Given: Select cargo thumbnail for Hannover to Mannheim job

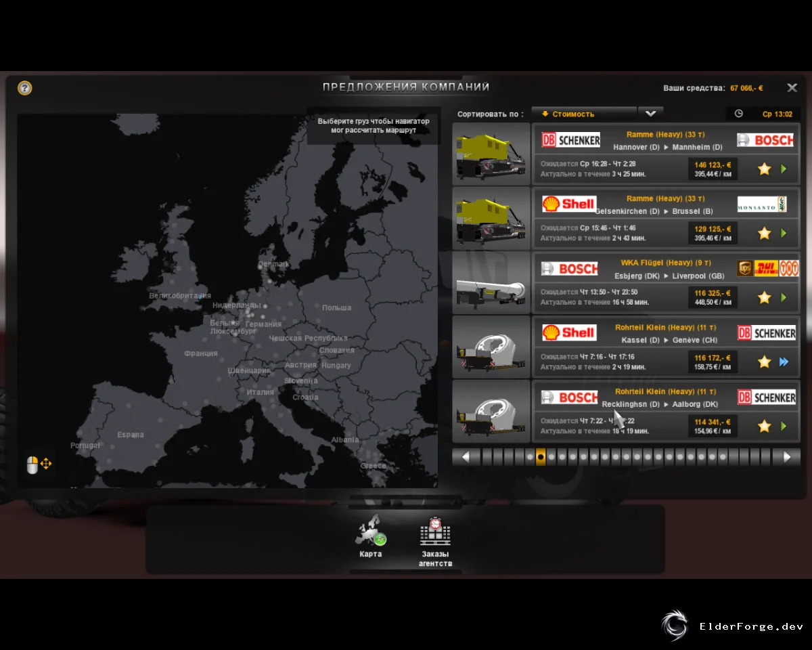Looking at the screenshot, I should point(491,154).
